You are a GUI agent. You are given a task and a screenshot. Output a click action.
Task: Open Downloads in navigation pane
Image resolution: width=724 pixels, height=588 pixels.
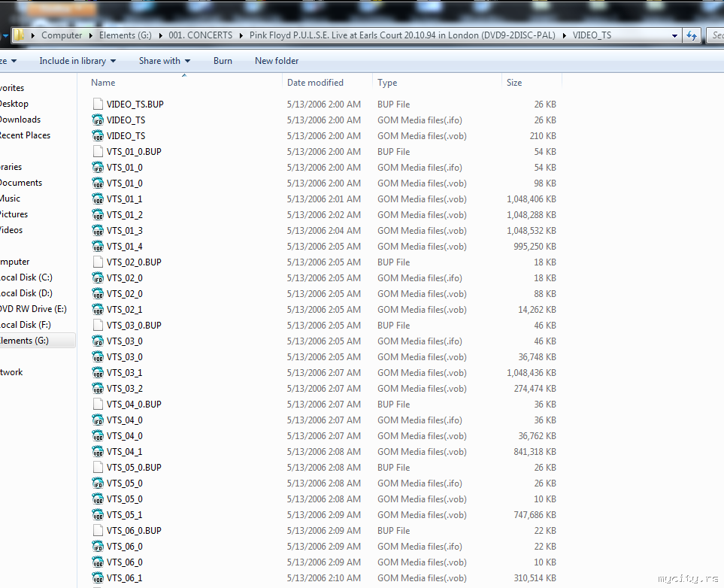tap(20, 120)
